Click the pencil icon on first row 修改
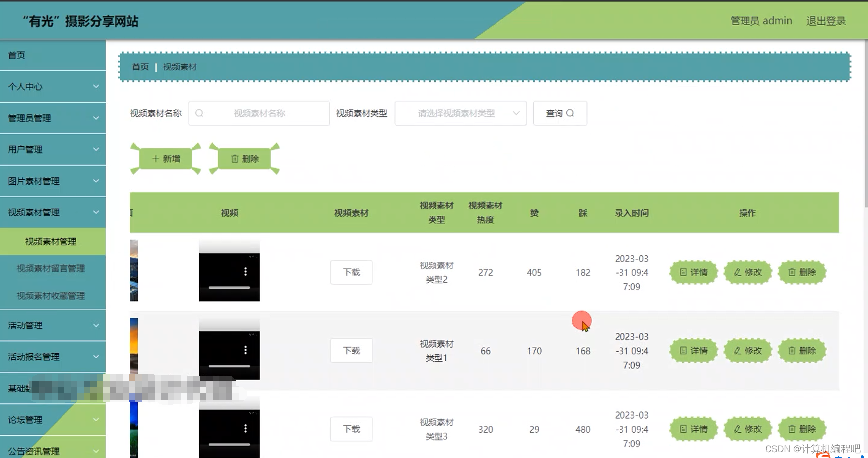The image size is (868, 458). coord(737,272)
